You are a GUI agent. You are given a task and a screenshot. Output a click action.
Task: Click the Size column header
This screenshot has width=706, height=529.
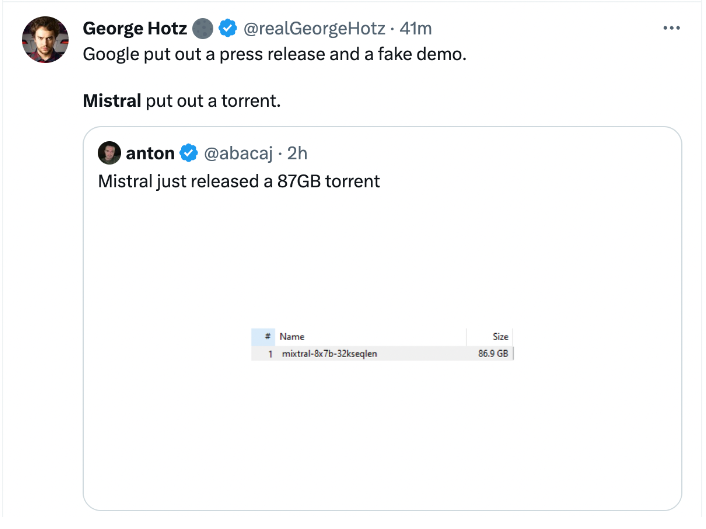click(x=500, y=337)
